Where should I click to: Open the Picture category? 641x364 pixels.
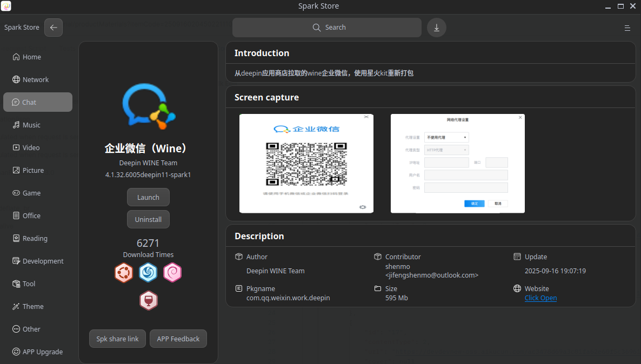(38, 170)
